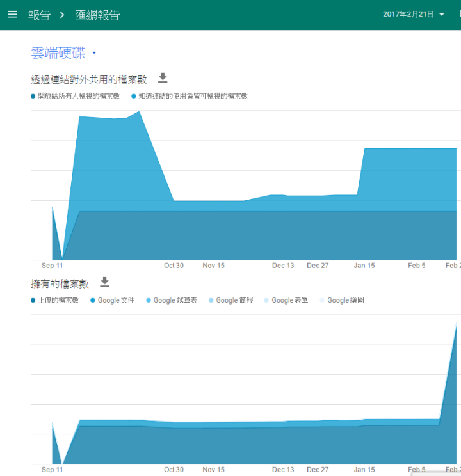Screen dimensions: 461x476
Task: Download 透過連結對外共用的檔案數 chart data
Action: coord(163,78)
